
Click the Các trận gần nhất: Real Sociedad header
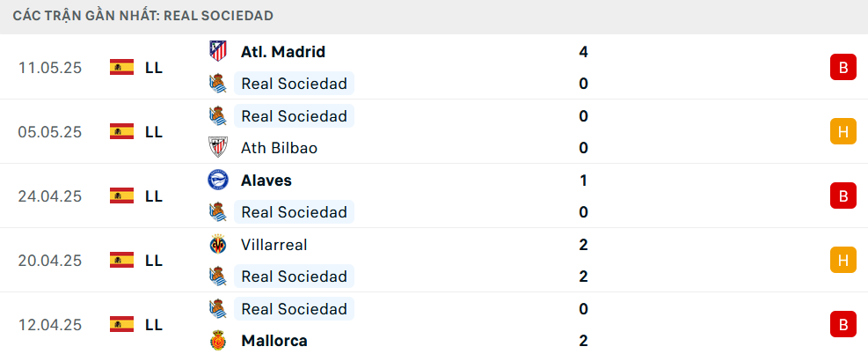click(x=142, y=16)
